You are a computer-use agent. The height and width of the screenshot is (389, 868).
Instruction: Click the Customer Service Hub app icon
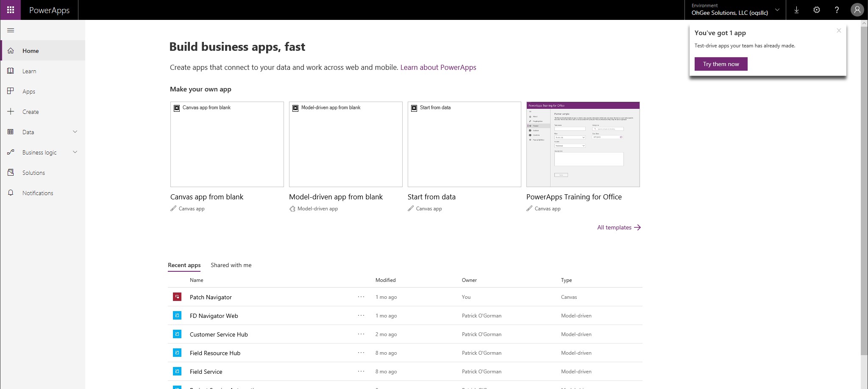click(x=177, y=334)
